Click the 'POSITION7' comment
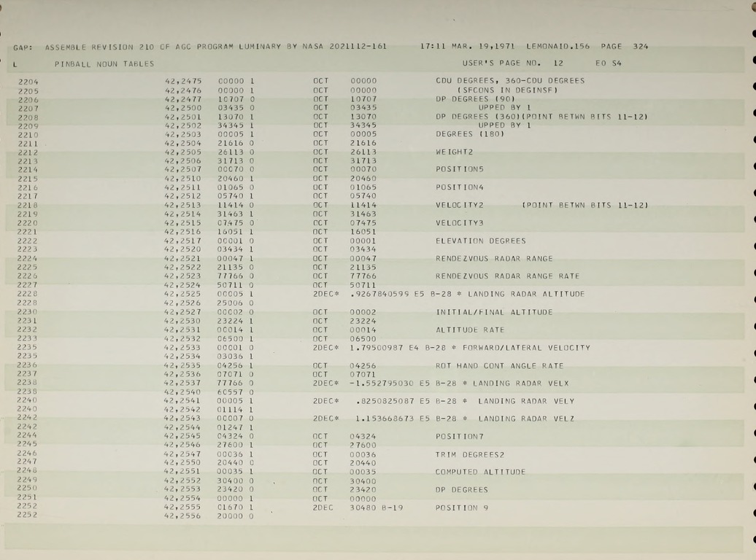The image size is (756, 560). coord(460,437)
